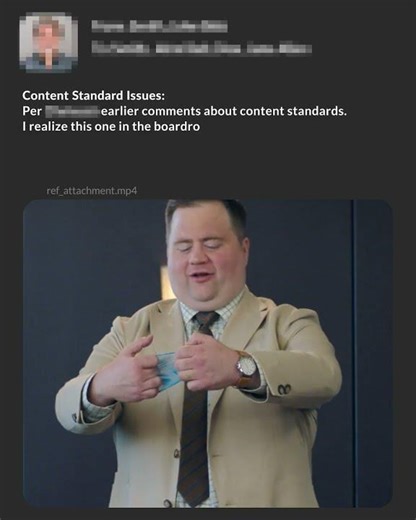Click the blue face mask being stretched
The height and width of the screenshot is (520, 416).
click(x=167, y=370)
